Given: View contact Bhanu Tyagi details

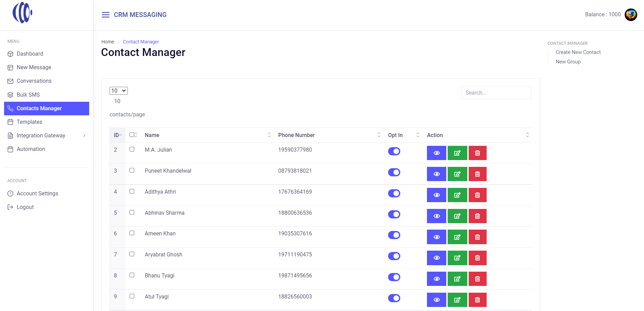Looking at the screenshot, I should click(x=436, y=279).
